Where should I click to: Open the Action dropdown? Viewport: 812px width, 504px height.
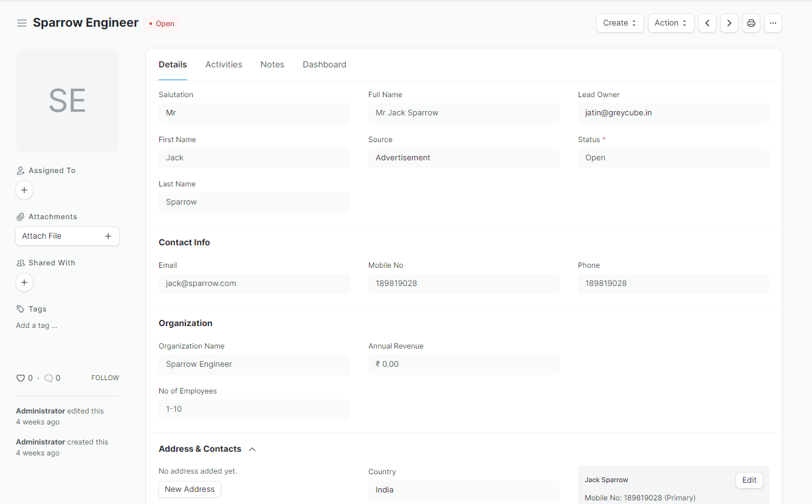(x=670, y=23)
